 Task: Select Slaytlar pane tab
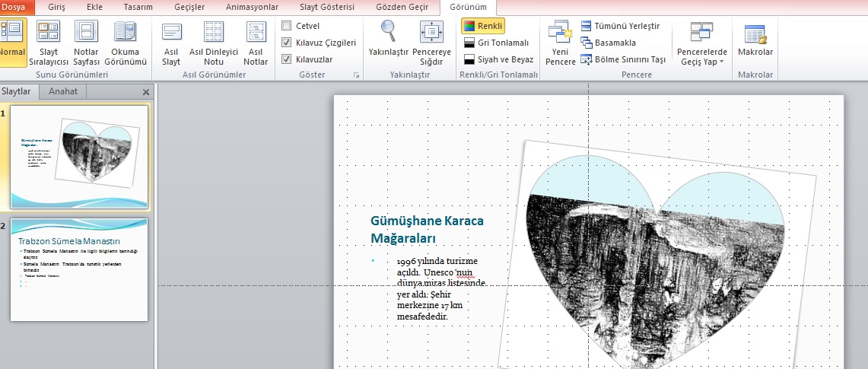pyautogui.click(x=17, y=91)
